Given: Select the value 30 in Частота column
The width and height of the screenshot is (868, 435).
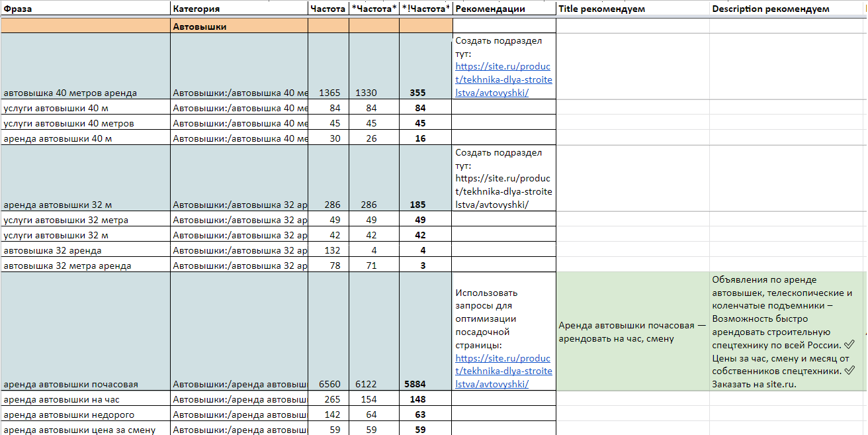Looking at the screenshot, I should [x=335, y=138].
